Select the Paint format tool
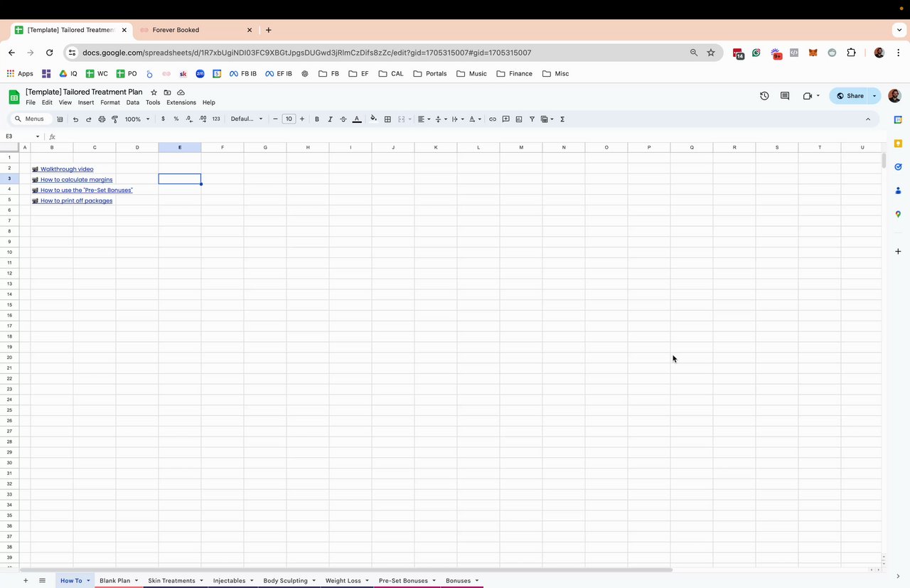The height and width of the screenshot is (588, 910). coord(114,119)
